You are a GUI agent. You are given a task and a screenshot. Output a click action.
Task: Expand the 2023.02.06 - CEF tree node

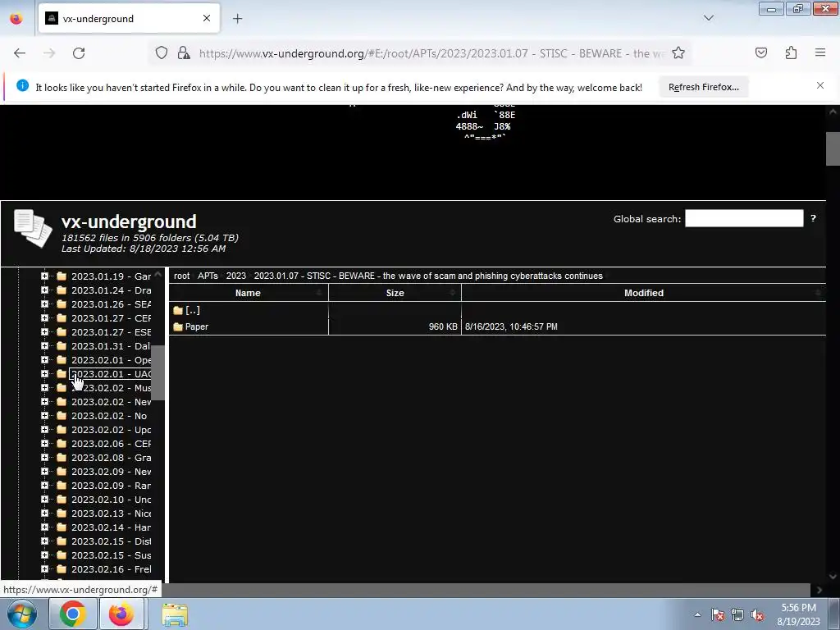point(44,444)
